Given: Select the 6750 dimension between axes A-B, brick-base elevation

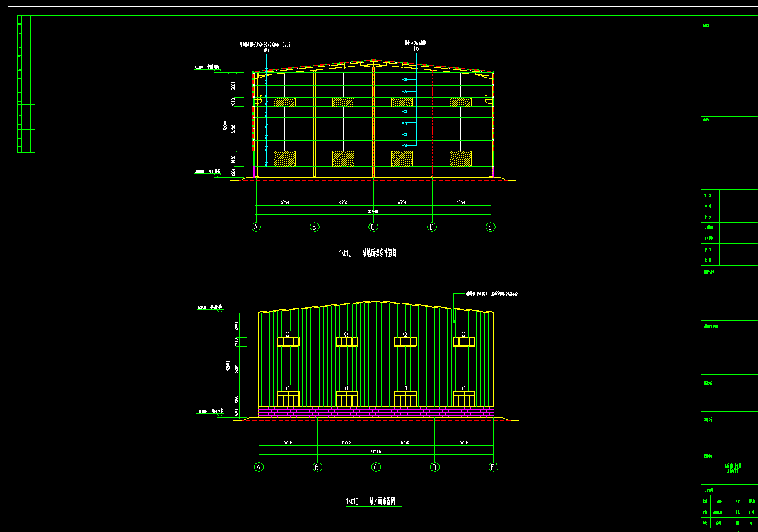Looking at the screenshot, I should [287, 442].
